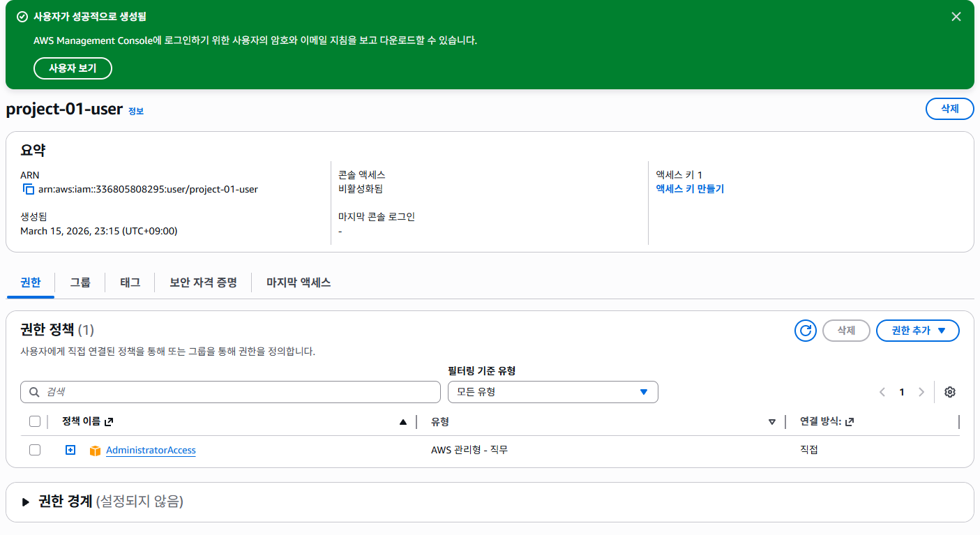This screenshot has width=980, height=535.
Task: Open the 모든 유형 filter dropdown
Action: [553, 392]
